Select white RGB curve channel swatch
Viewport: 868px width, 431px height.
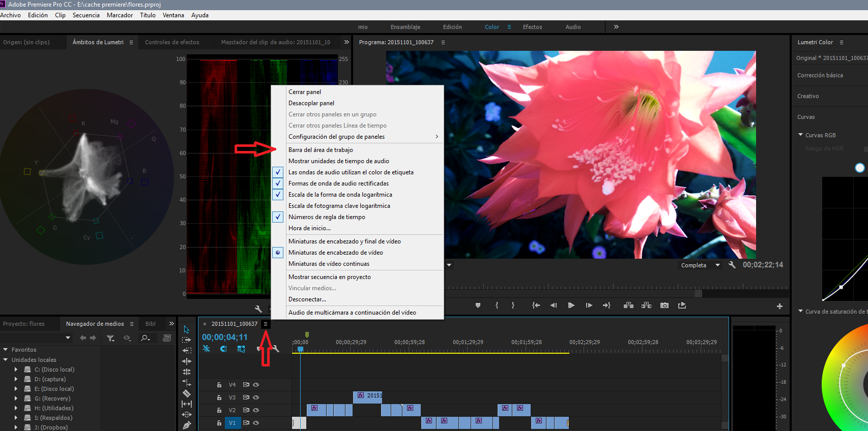(860, 168)
